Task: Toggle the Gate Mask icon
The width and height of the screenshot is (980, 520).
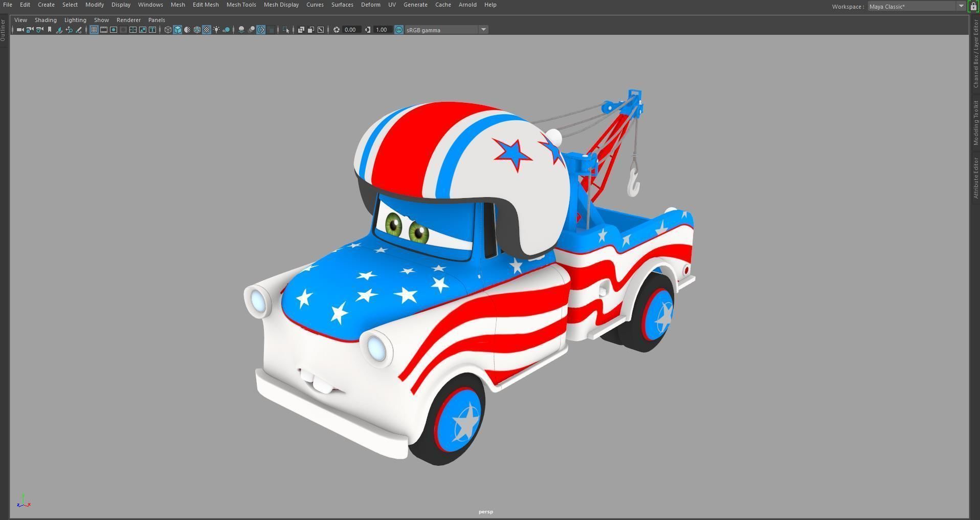Action: coord(123,30)
